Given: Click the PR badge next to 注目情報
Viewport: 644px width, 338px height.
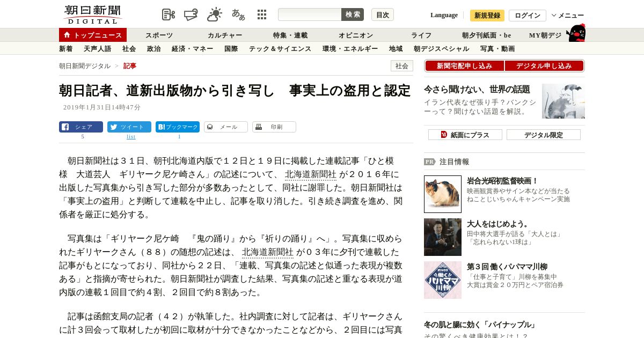Looking at the screenshot, I should point(430,161).
